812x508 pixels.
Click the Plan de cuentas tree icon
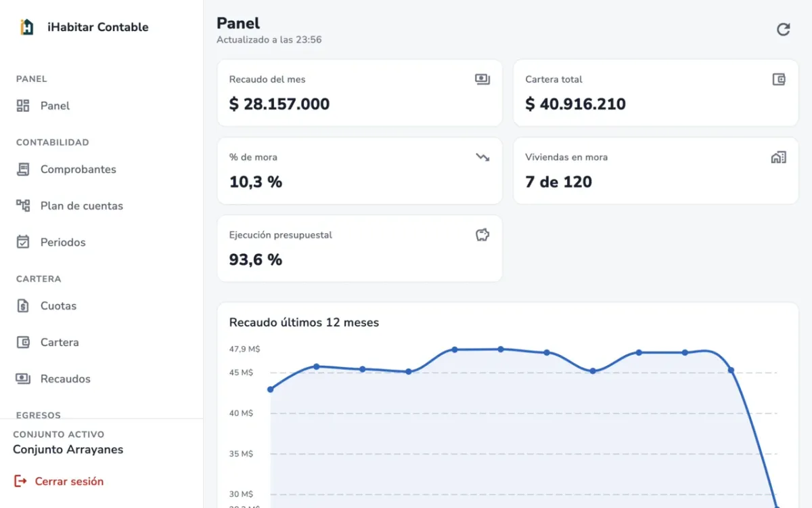23,206
